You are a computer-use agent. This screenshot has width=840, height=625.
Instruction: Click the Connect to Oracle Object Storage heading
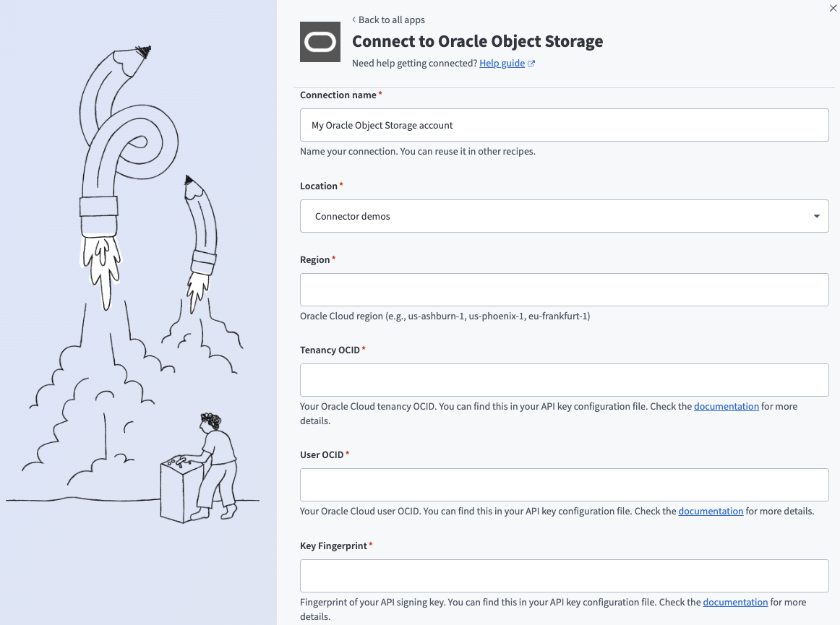(477, 41)
